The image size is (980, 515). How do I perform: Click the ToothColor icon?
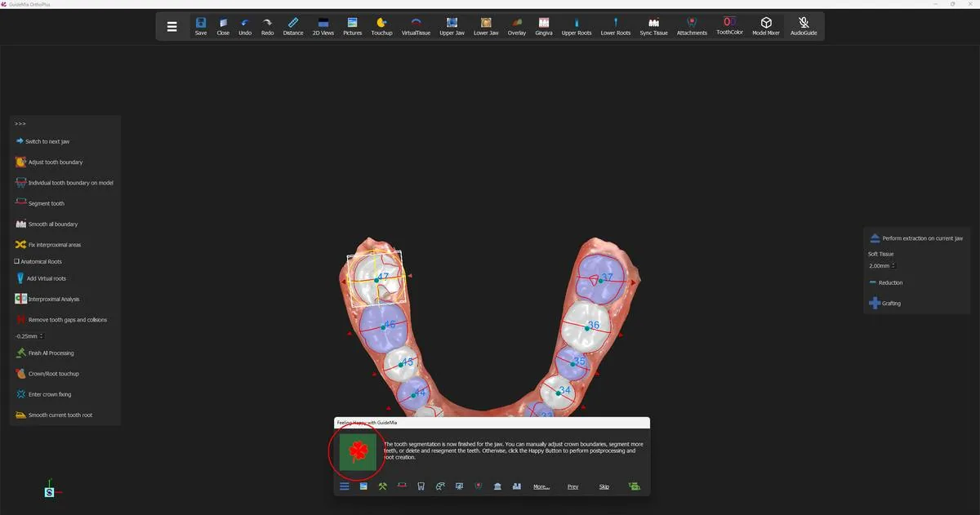tap(730, 27)
